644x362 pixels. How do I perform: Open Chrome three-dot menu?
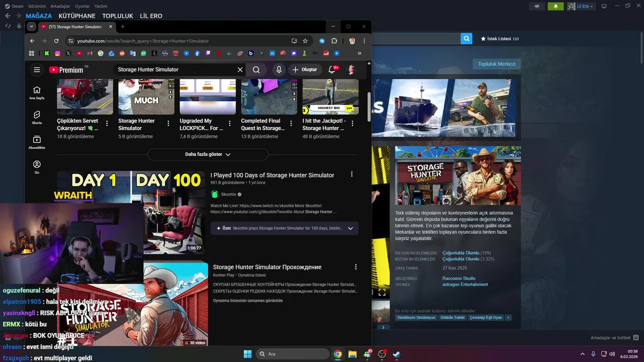[364, 41]
